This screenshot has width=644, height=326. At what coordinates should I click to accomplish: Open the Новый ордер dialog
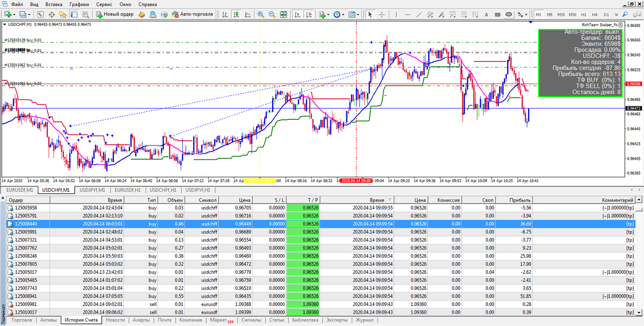(x=115, y=14)
